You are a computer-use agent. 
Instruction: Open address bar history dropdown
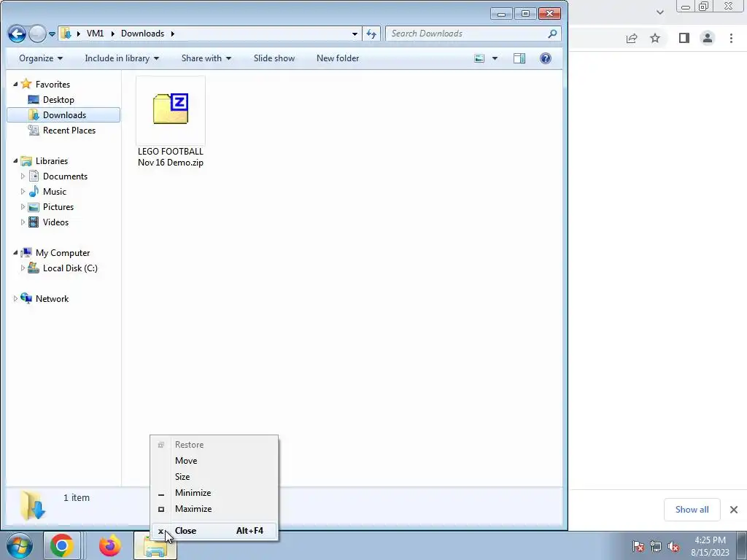pyautogui.click(x=355, y=34)
